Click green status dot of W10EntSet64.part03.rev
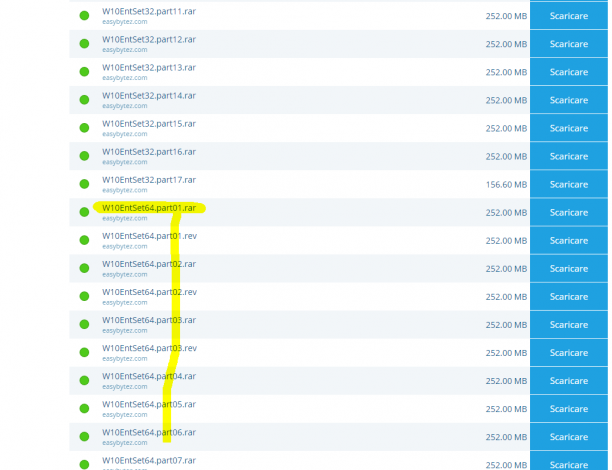The width and height of the screenshot is (612, 470). coord(84,352)
